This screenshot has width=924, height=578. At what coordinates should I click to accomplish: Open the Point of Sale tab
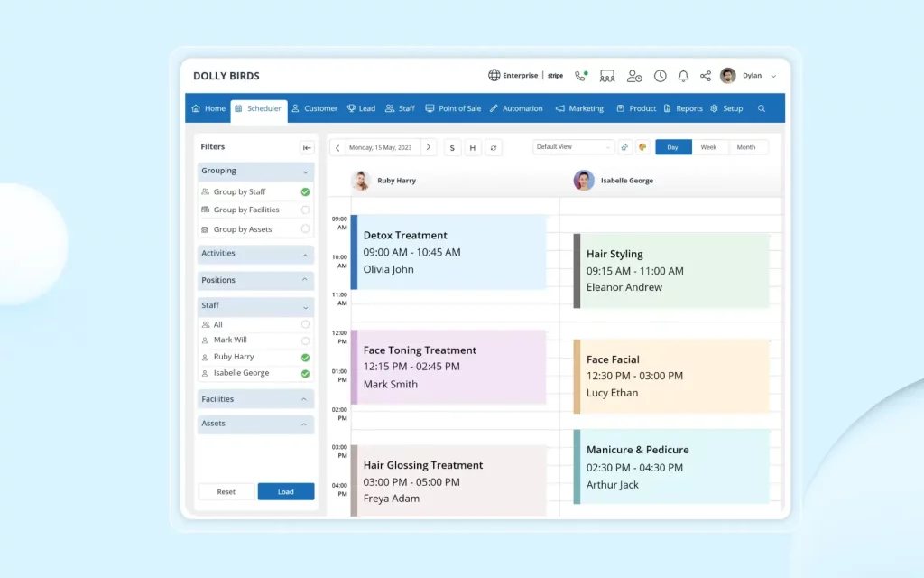point(453,108)
